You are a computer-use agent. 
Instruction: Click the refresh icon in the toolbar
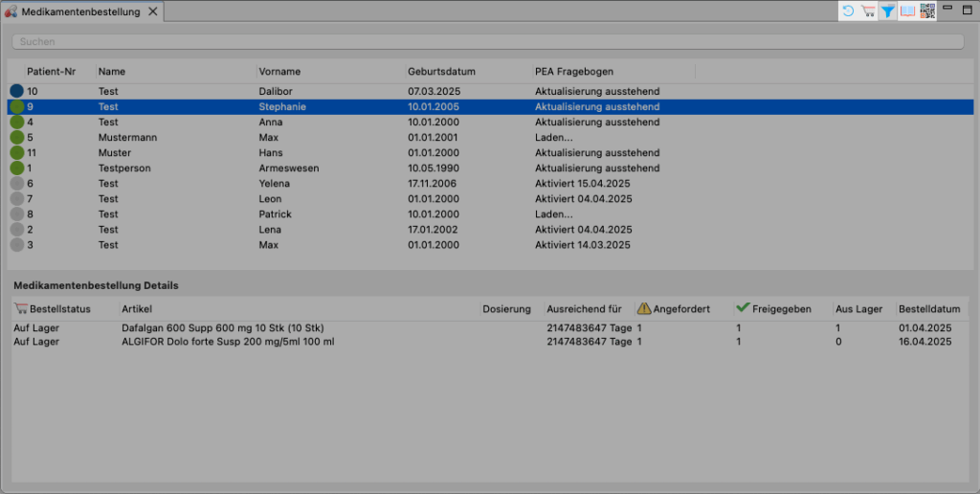click(848, 11)
